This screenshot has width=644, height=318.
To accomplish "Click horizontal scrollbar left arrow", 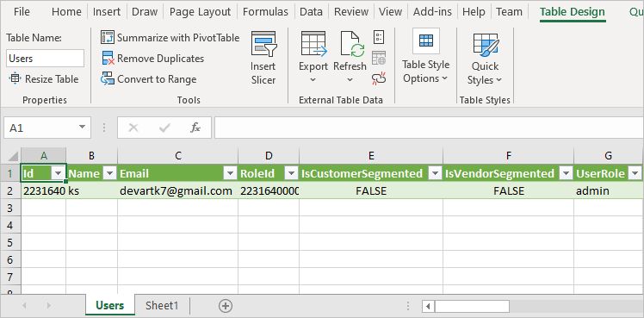I will pos(429,307).
